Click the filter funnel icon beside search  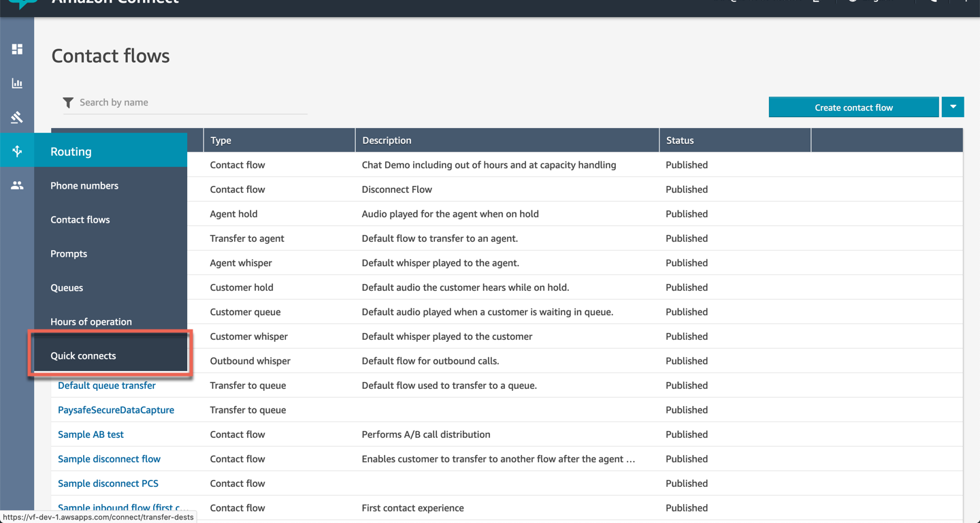pyautogui.click(x=68, y=103)
